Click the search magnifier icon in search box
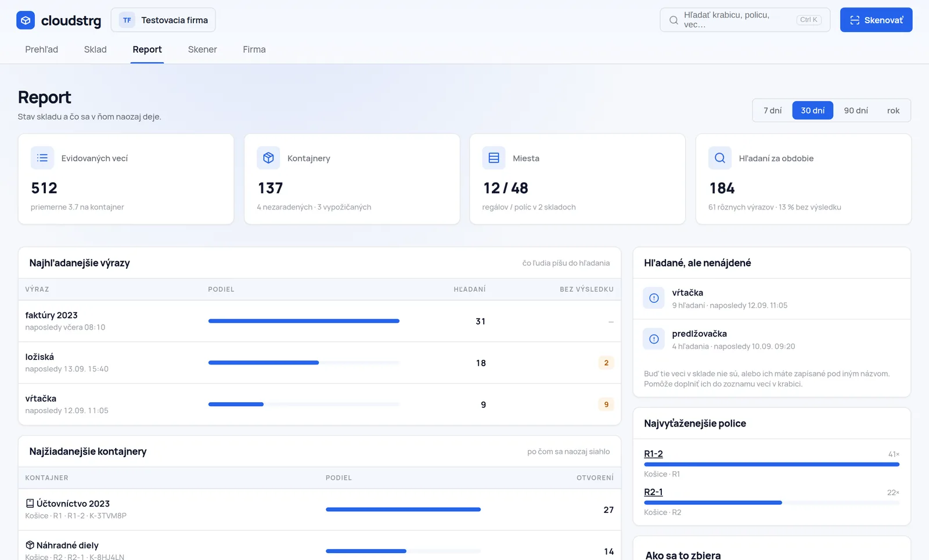 674,20
